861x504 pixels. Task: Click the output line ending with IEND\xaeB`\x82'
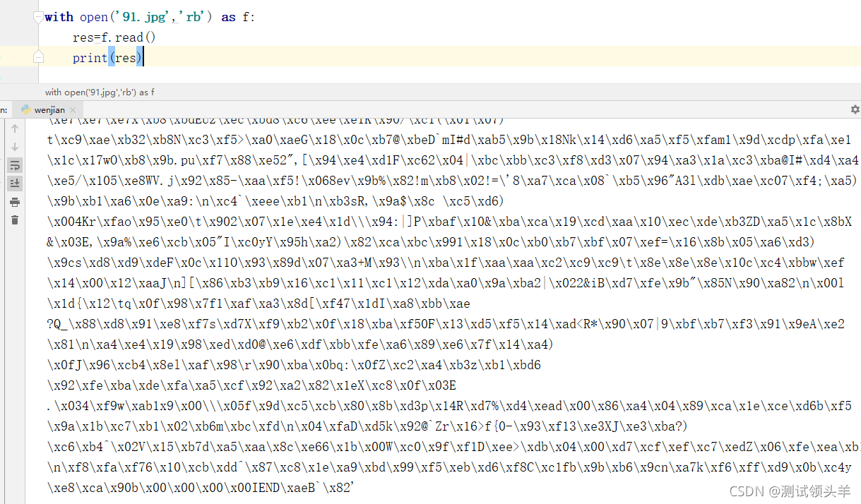(201, 488)
